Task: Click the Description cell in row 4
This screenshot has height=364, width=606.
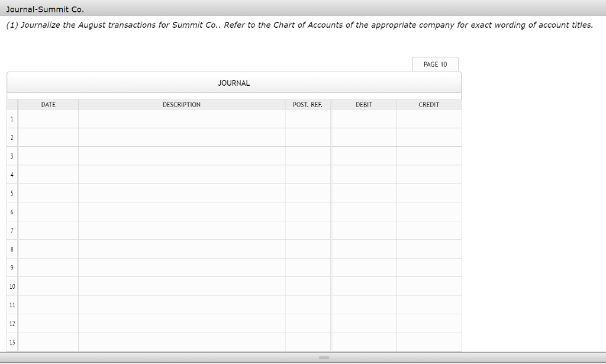Action: [182, 175]
